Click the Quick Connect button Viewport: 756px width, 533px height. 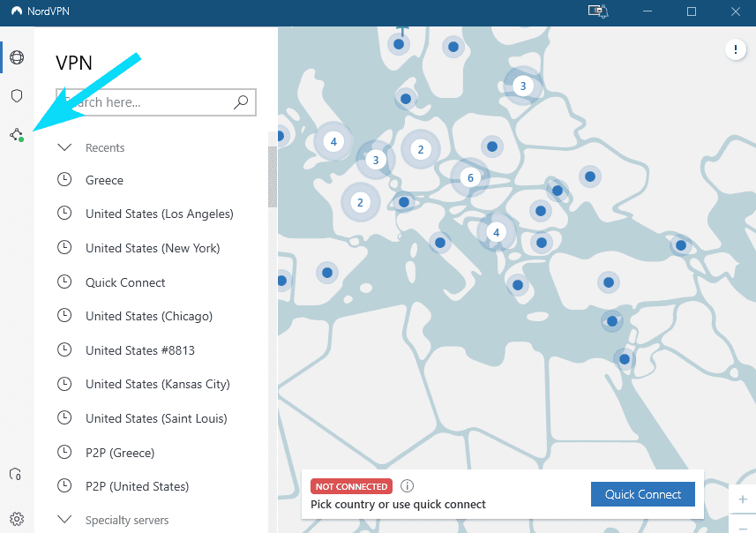(643, 494)
